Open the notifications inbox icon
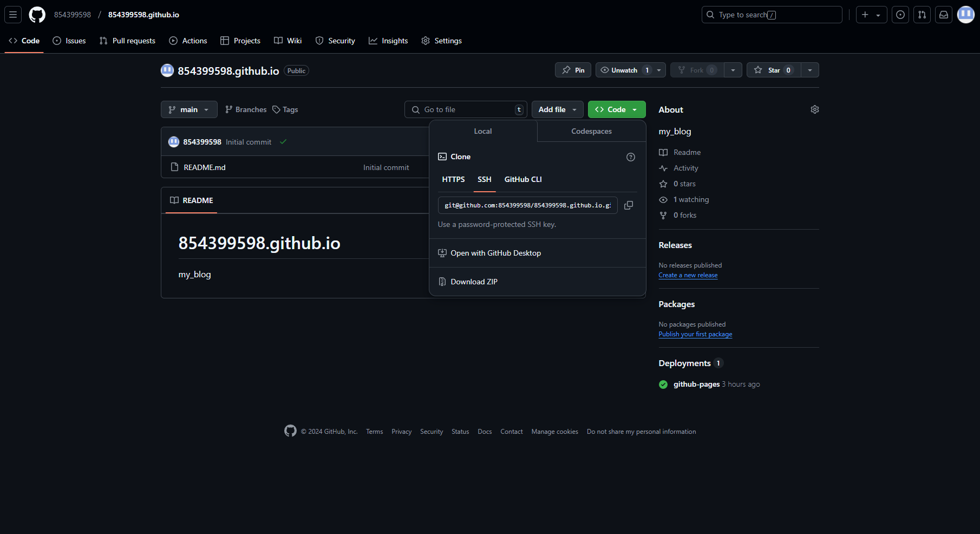 pyautogui.click(x=944, y=15)
